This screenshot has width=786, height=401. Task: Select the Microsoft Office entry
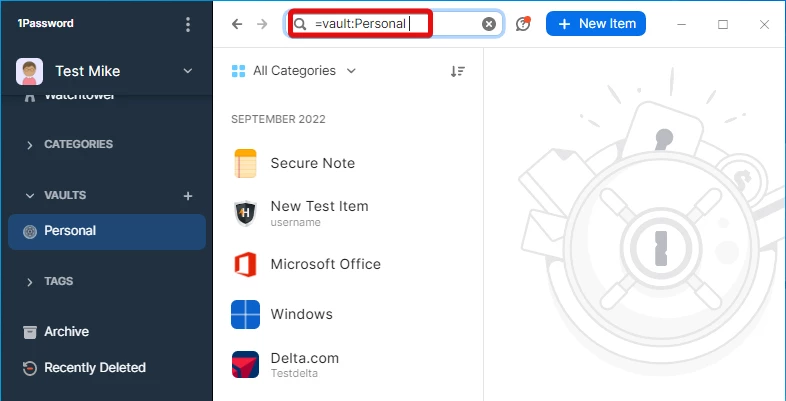tap(348, 265)
